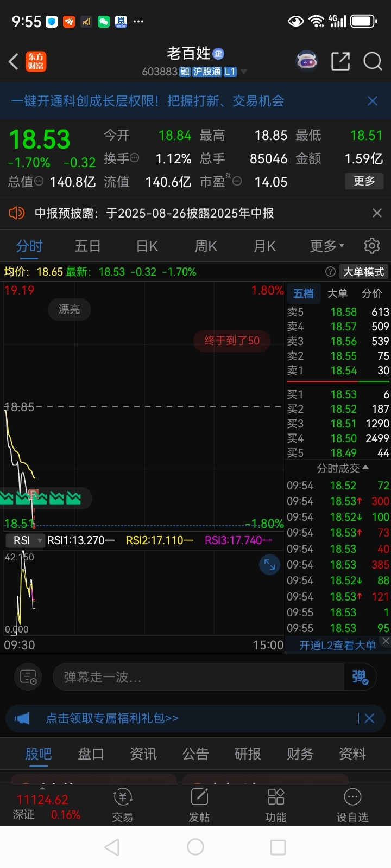This screenshot has height=868, width=391.
Task: Open the robot assistant avatar icon
Action: (x=307, y=61)
